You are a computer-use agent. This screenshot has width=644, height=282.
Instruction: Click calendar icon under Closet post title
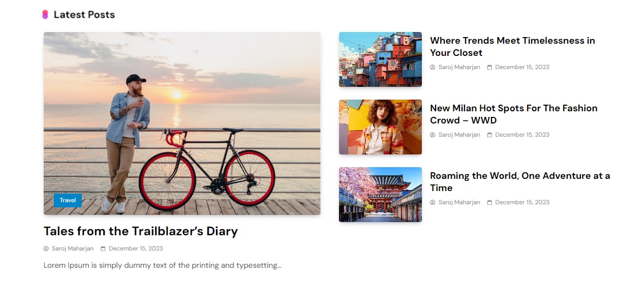coord(489,67)
